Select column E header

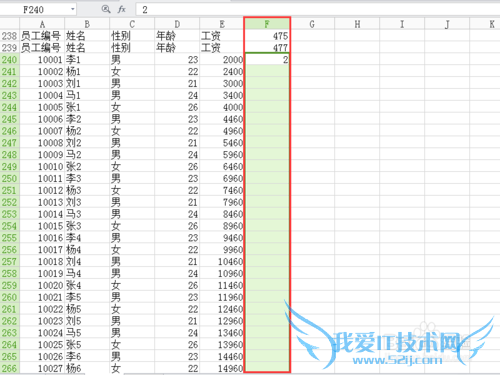click(x=222, y=24)
